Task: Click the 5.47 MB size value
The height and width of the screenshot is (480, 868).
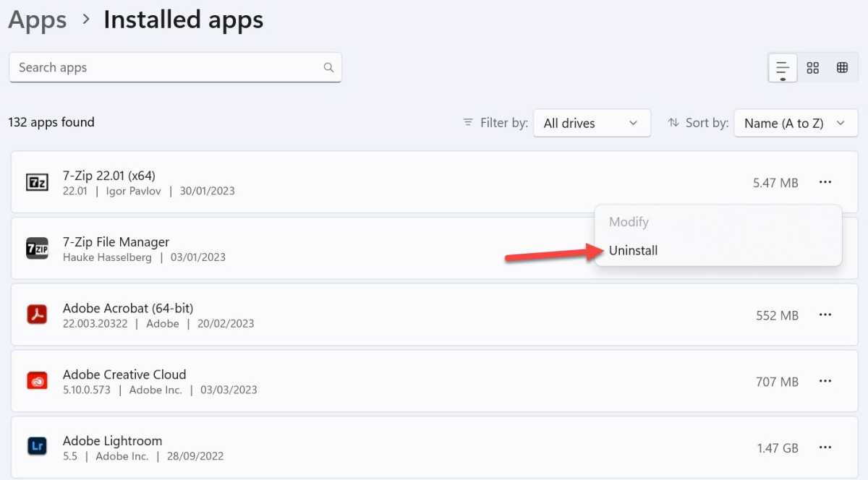Action: (775, 183)
